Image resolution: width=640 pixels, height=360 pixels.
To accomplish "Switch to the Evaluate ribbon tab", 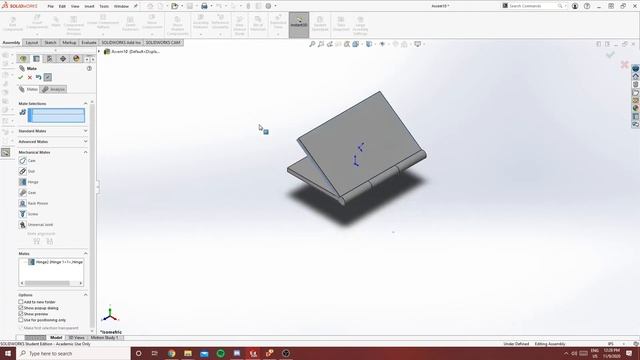I will pos(89,42).
